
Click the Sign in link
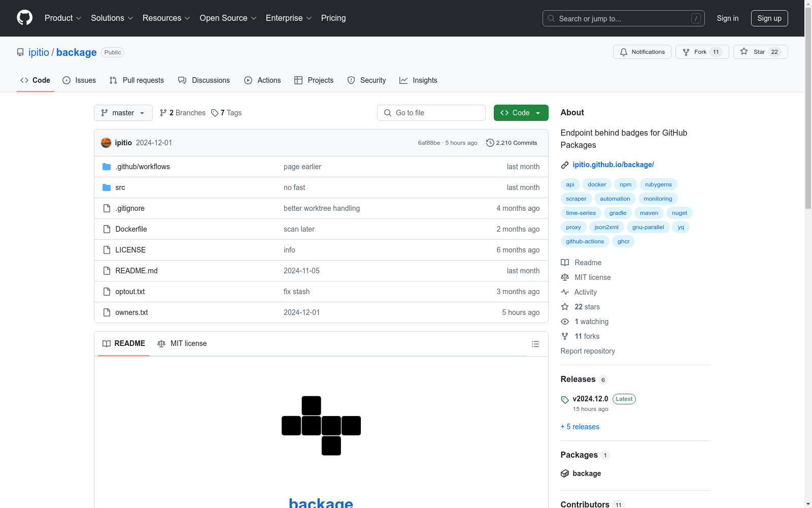click(728, 18)
